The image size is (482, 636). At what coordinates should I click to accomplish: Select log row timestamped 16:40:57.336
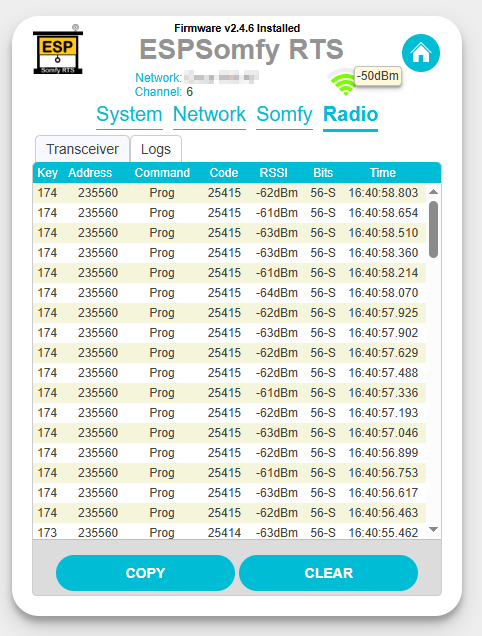230,393
